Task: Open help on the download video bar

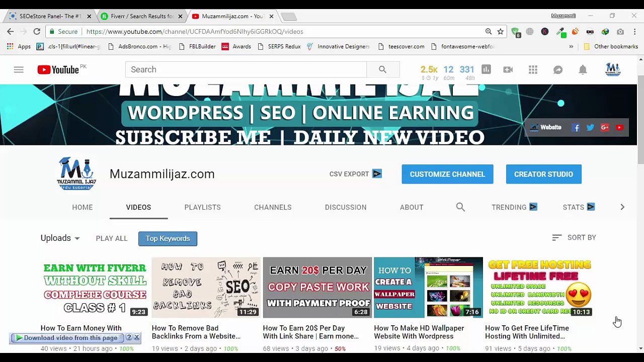Action: [x=129, y=337]
